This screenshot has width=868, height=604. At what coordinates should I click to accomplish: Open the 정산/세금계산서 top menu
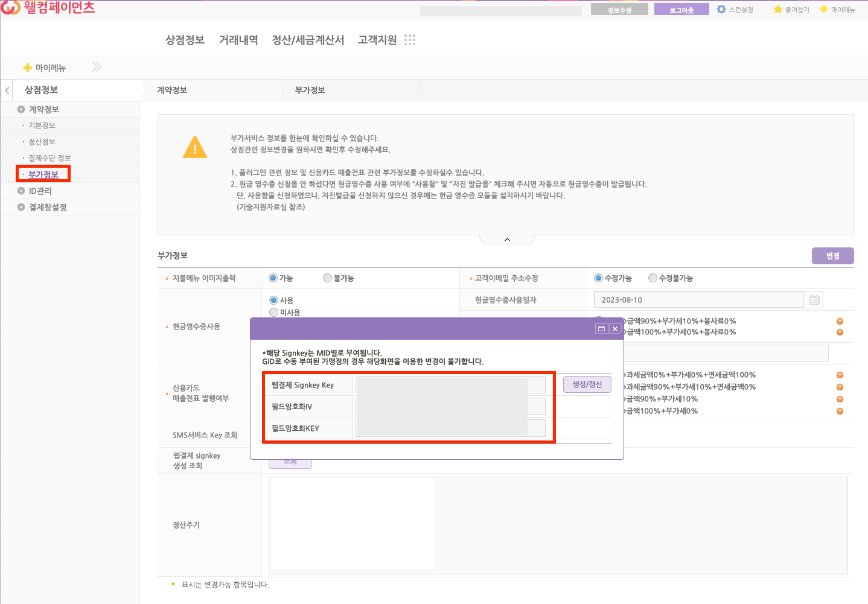[308, 40]
